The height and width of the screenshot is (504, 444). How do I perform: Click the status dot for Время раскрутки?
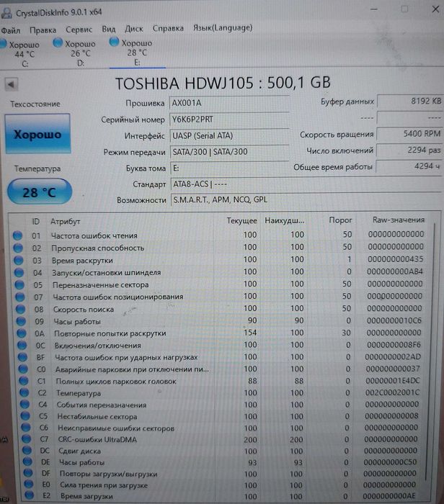(x=19, y=260)
